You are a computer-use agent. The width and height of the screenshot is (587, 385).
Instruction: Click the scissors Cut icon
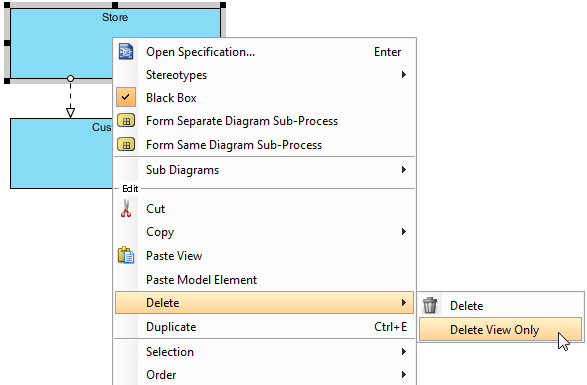[126, 208]
